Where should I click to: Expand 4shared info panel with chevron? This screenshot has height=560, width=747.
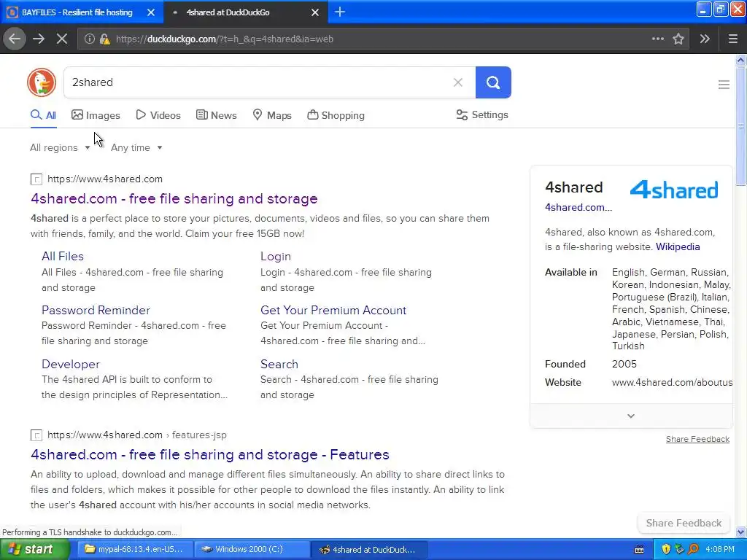click(631, 416)
